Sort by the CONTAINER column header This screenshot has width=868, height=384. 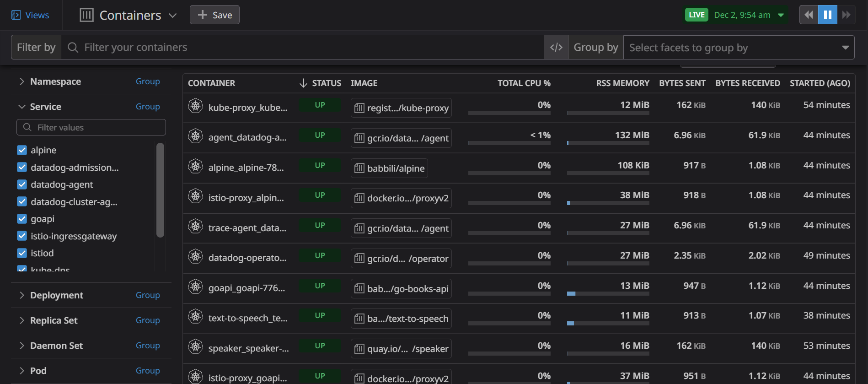point(211,83)
